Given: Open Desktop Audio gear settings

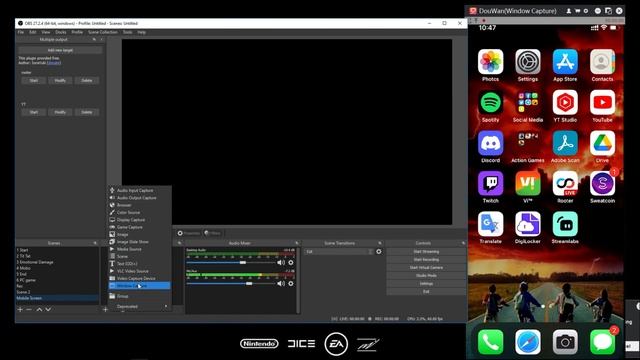Looking at the screenshot, I should point(291,262).
